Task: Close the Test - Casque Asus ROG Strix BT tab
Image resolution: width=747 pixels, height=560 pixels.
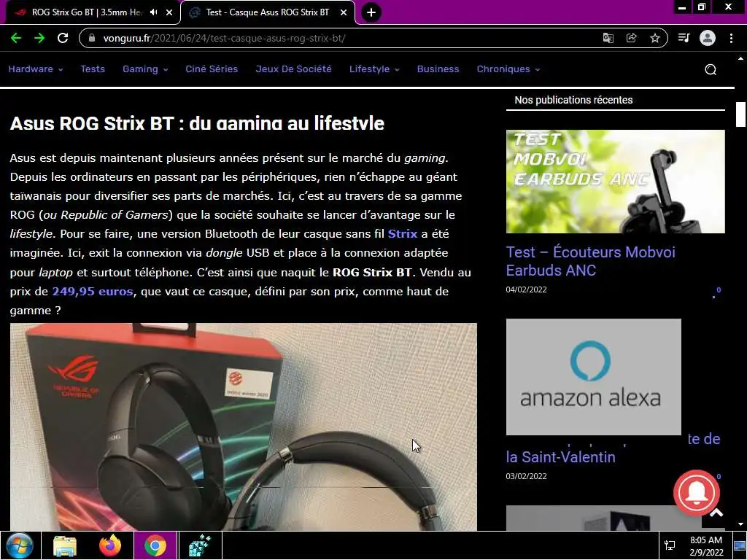Action: [x=344, y=12]
